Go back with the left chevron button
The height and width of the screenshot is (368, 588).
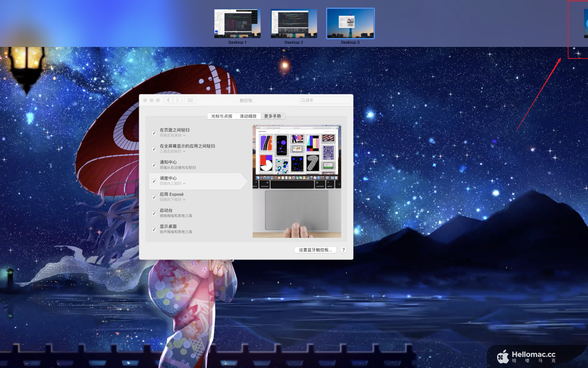[x=168, y=100]
